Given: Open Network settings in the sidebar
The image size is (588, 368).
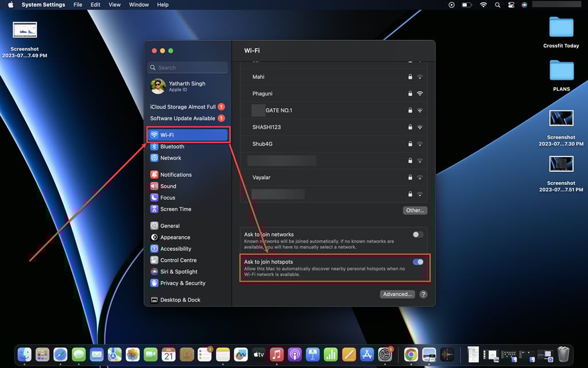Looking at the screenshot, I should pos(166,158).
